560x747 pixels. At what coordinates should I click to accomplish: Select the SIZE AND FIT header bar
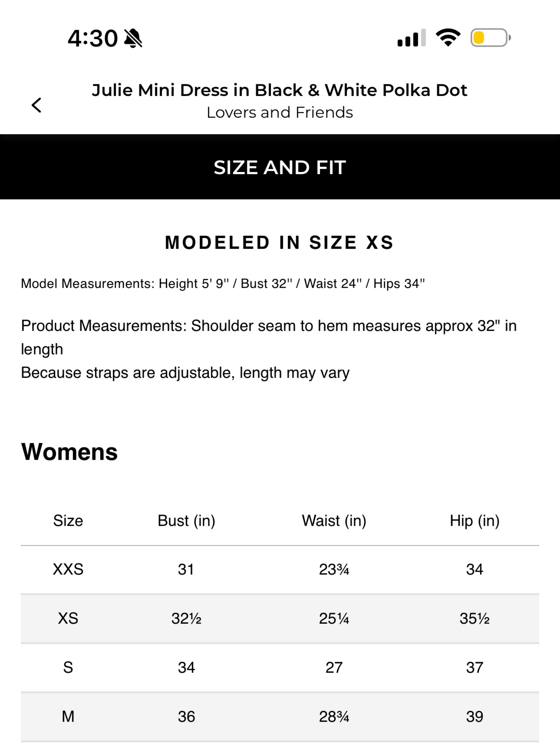click(x=280, y=167)
